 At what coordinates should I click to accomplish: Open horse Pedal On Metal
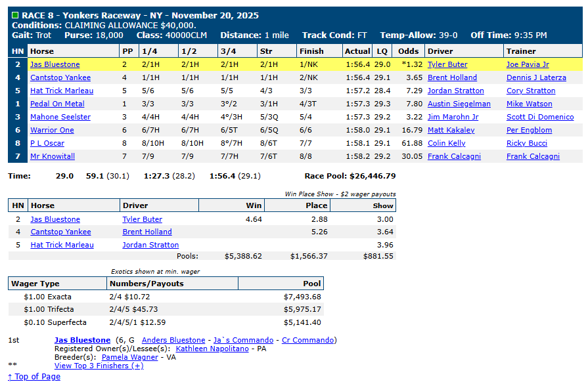tap(57, 104)
